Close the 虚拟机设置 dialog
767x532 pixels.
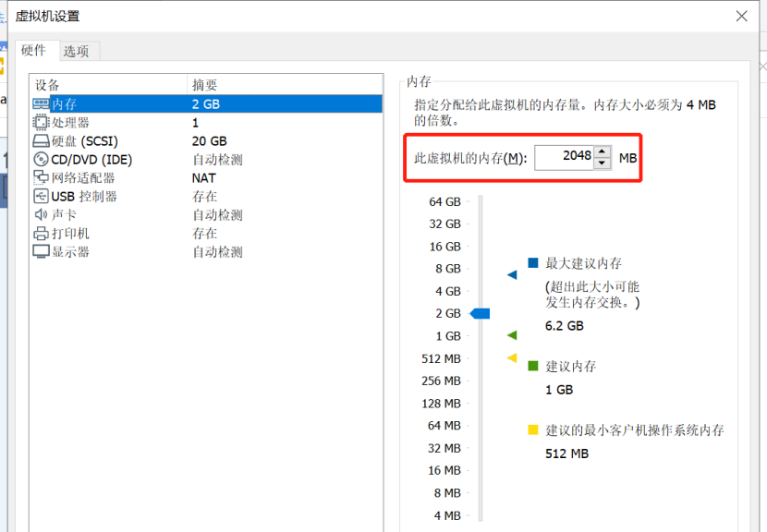(741, 16)
